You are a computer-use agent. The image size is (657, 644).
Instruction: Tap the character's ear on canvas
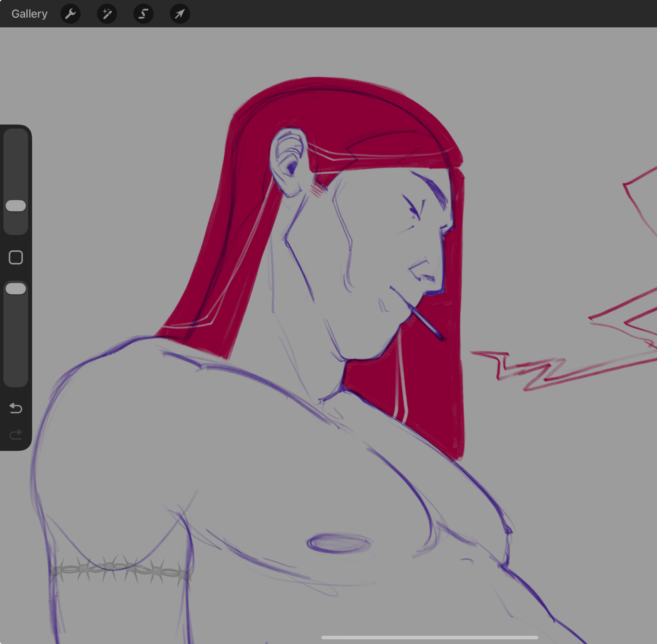point(289,162)
